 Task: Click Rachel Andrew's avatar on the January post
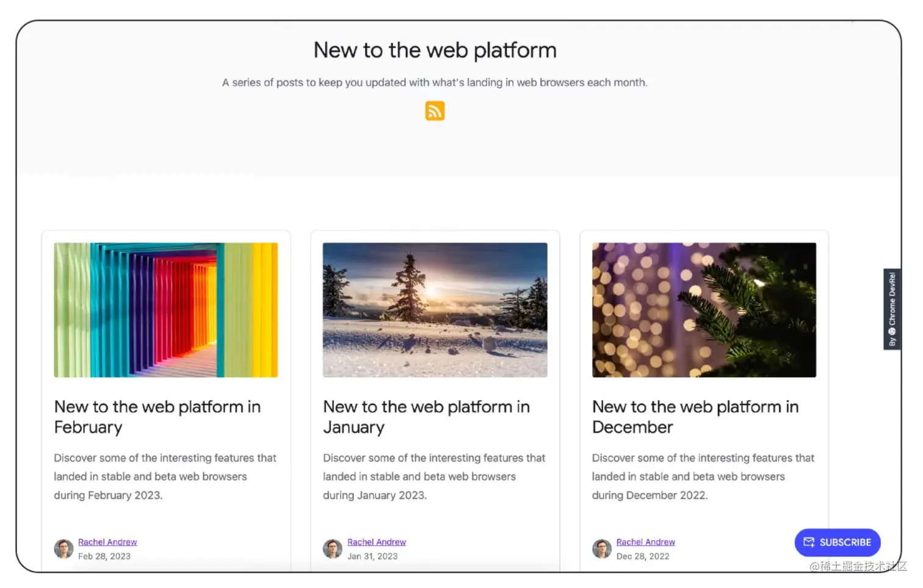click(x=333, y=549)
